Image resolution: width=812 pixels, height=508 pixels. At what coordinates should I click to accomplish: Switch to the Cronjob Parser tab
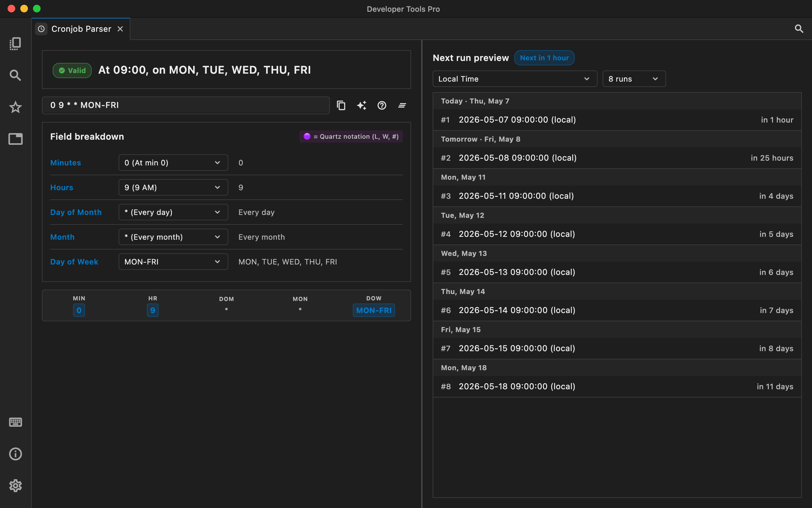click(81, 29)
